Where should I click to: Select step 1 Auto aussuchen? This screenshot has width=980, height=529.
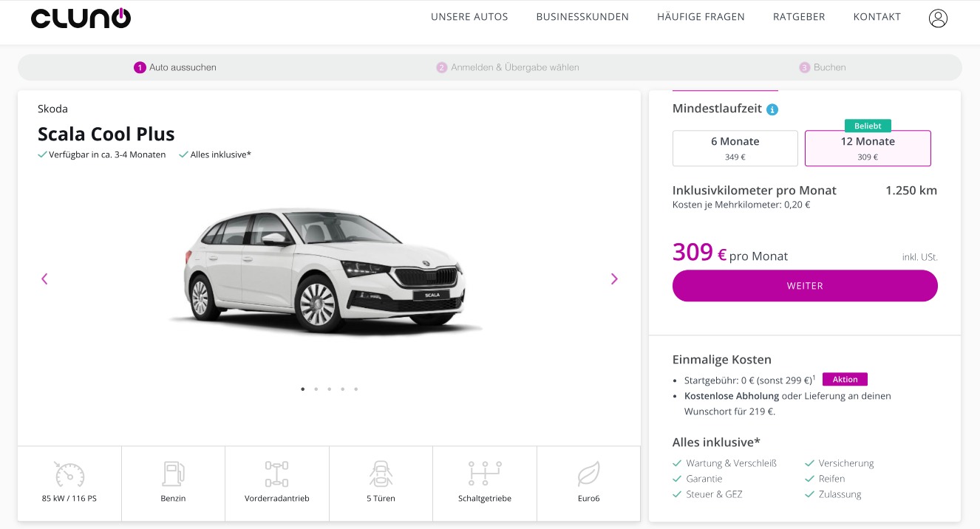(x=175, y=67)
